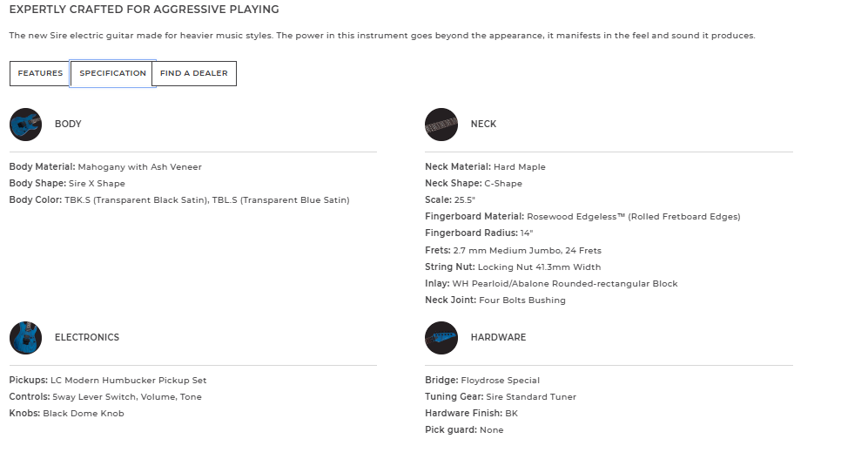Click the Electronics section guitar icon

pos(25,338)
